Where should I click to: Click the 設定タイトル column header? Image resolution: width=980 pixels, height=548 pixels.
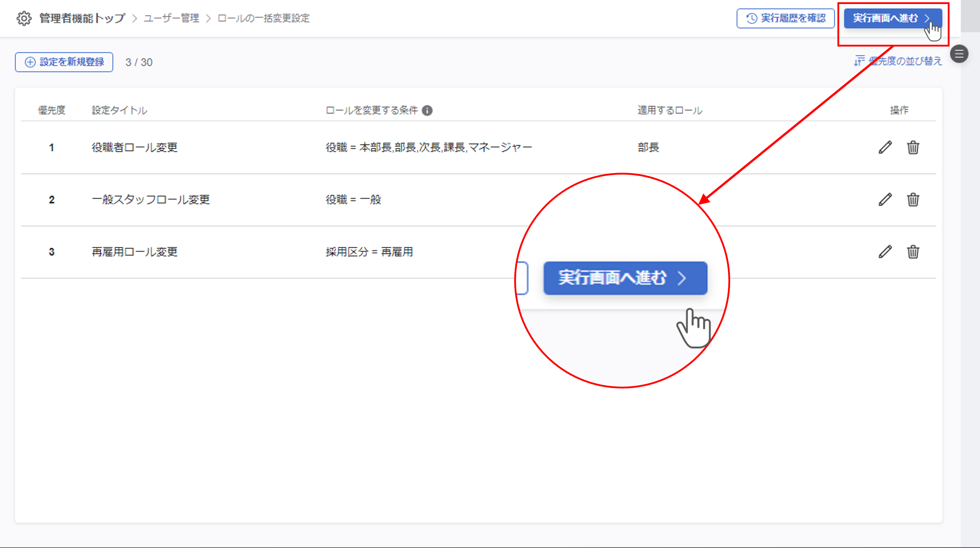tap(119, 110)
